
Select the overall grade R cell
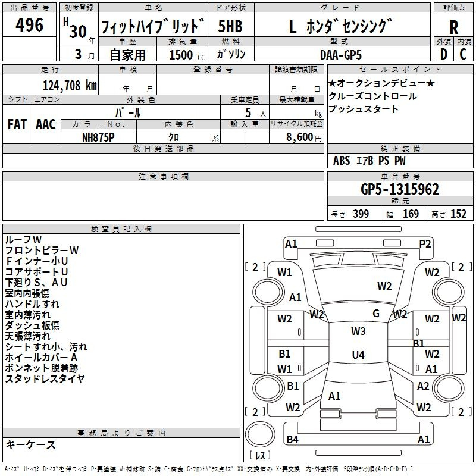point(453,27)
